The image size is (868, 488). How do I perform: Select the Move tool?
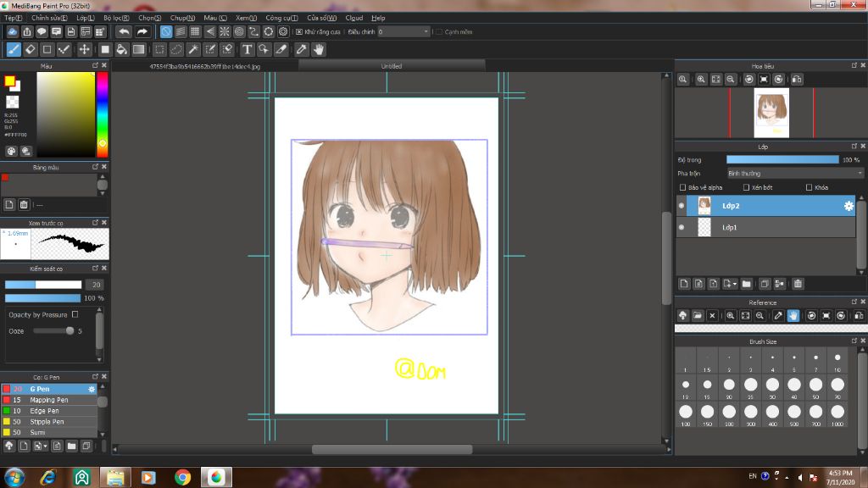(x=84, y=50)
